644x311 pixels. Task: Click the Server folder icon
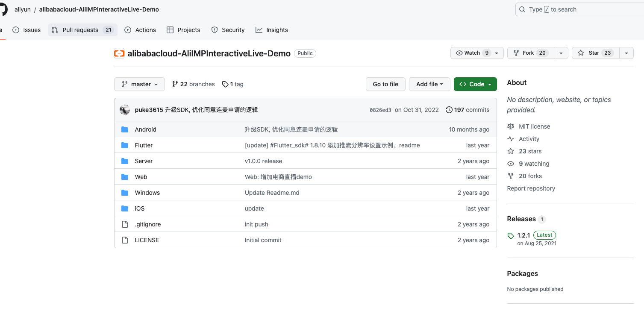pyautogui.click(x=125, y=161)
